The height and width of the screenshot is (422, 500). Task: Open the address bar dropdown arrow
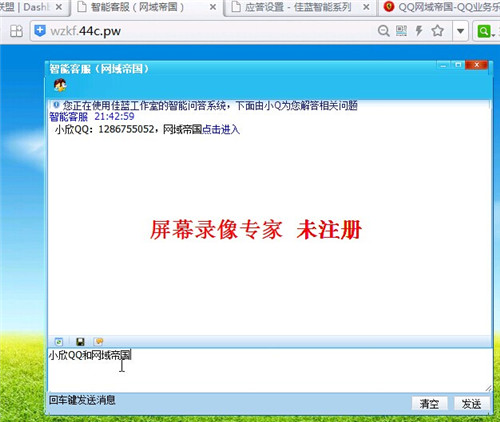(460, 31)
